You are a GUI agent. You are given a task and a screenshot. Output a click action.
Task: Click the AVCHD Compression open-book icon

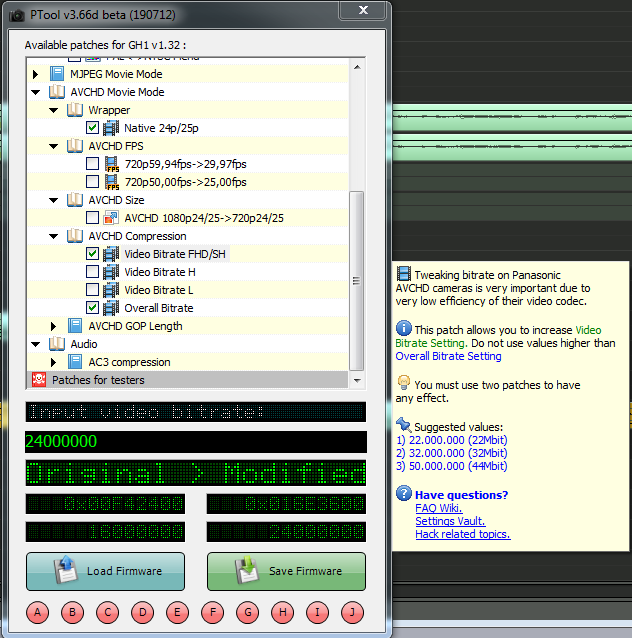75,236
